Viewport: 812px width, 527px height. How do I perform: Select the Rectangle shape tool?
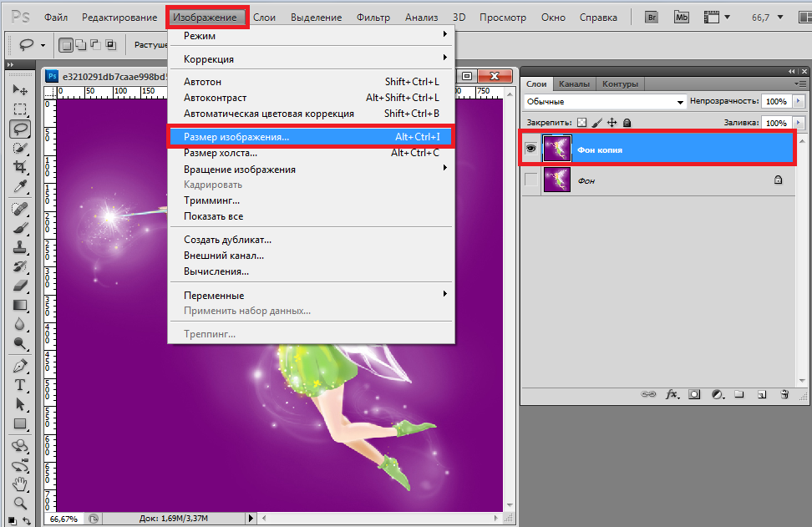(x=20, y=423)
